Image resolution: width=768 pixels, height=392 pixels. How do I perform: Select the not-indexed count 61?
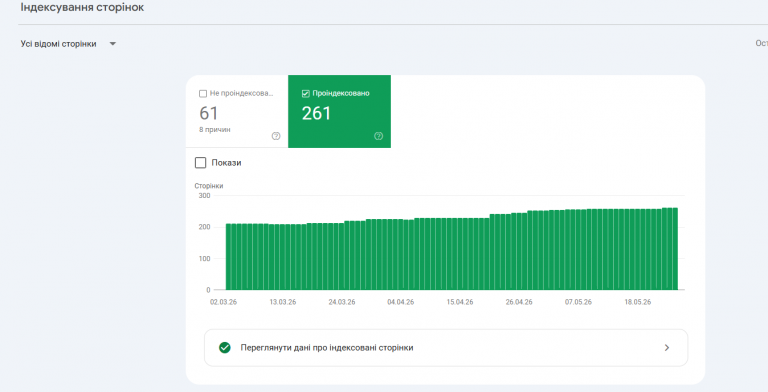[209, 113]
